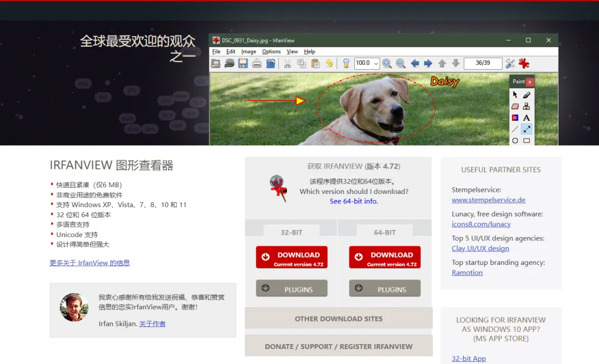Viewport: 599px width, 364px height.
Task: Click the Slideshow film reel toolbar icon
Action: click(229, 63)
